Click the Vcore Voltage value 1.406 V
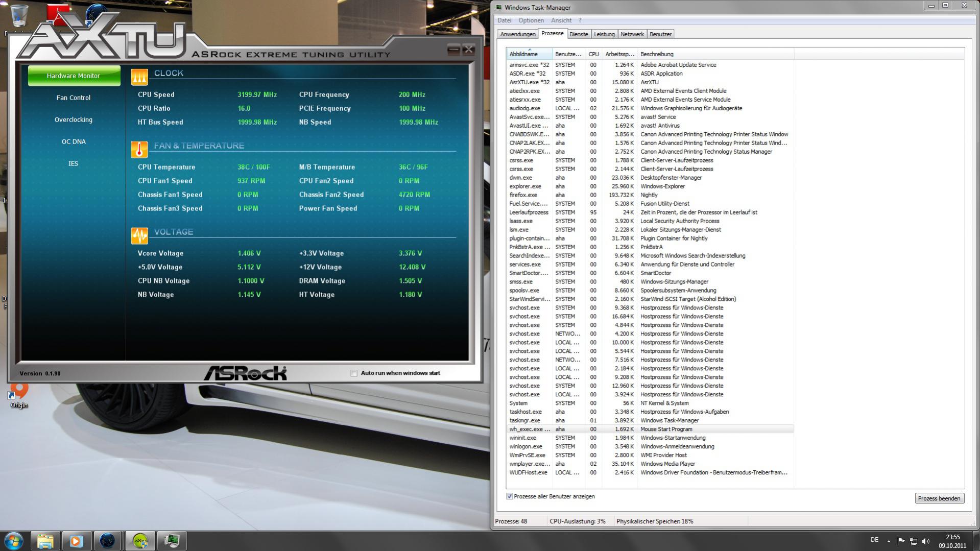Image resolution: width=980 pixels, height=551 pixels. click(x=249, y=253)
